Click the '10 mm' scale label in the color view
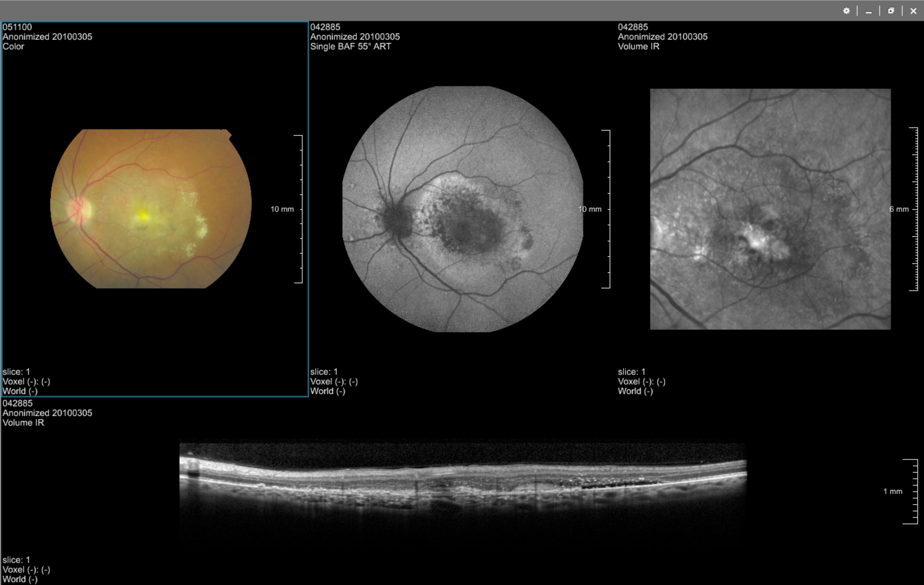924x585 pixels. pyautogui.click(x=282, y=209)
